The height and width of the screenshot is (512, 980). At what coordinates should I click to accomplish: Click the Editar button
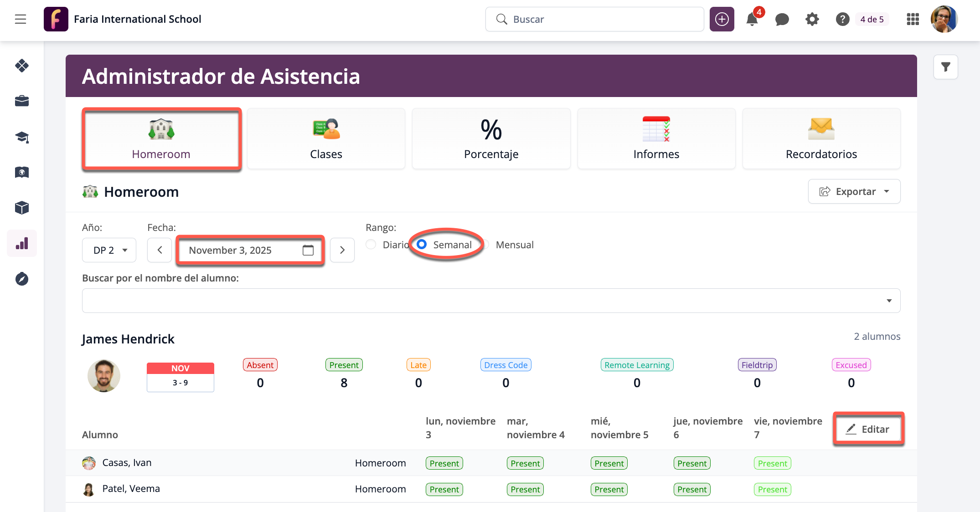[868, 429]
